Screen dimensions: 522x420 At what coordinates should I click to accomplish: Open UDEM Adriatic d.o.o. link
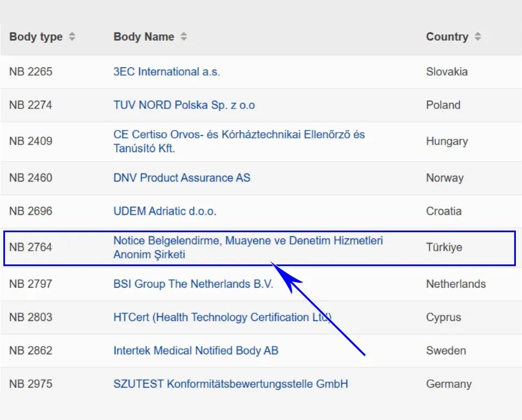[165, 211]
